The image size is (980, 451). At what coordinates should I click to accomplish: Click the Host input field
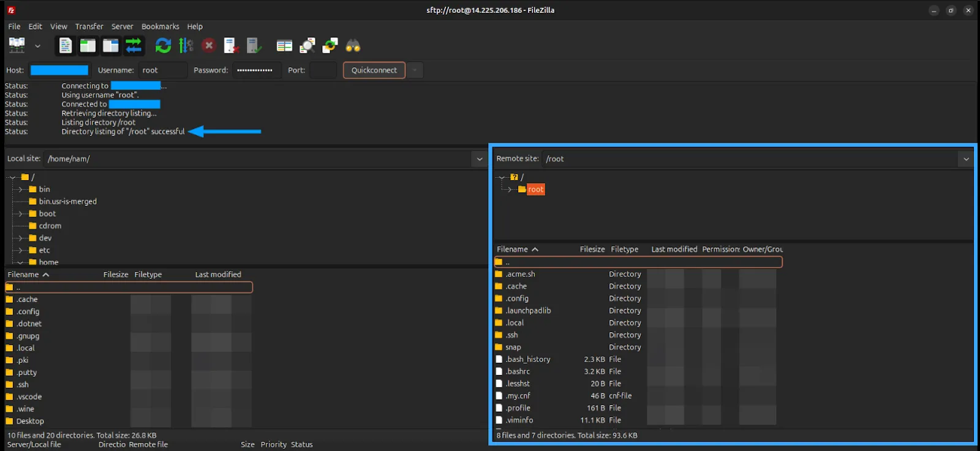click(x=59, y=70)
